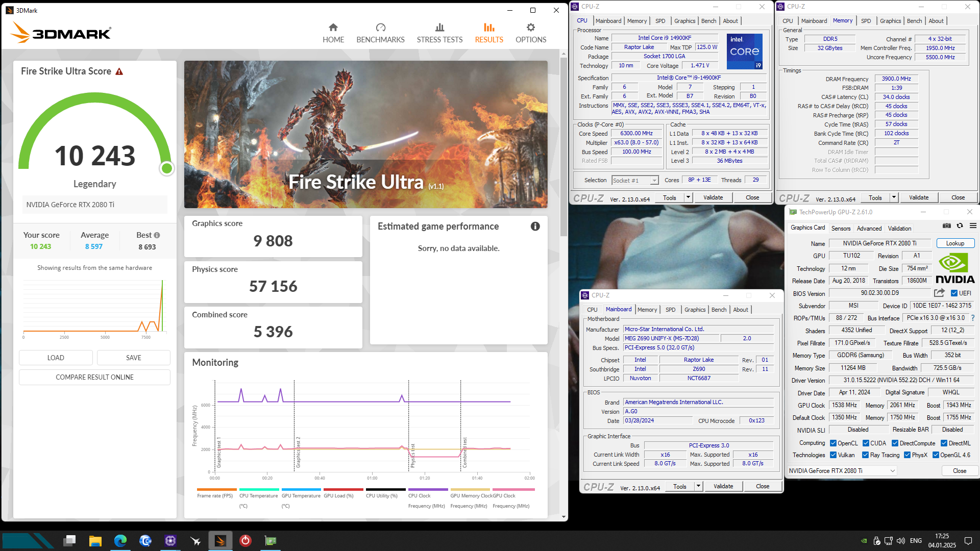This screenshot has width=980, height=551.
Task: Click the airplane icon in the taskbar
Action: tap(195, 541)
